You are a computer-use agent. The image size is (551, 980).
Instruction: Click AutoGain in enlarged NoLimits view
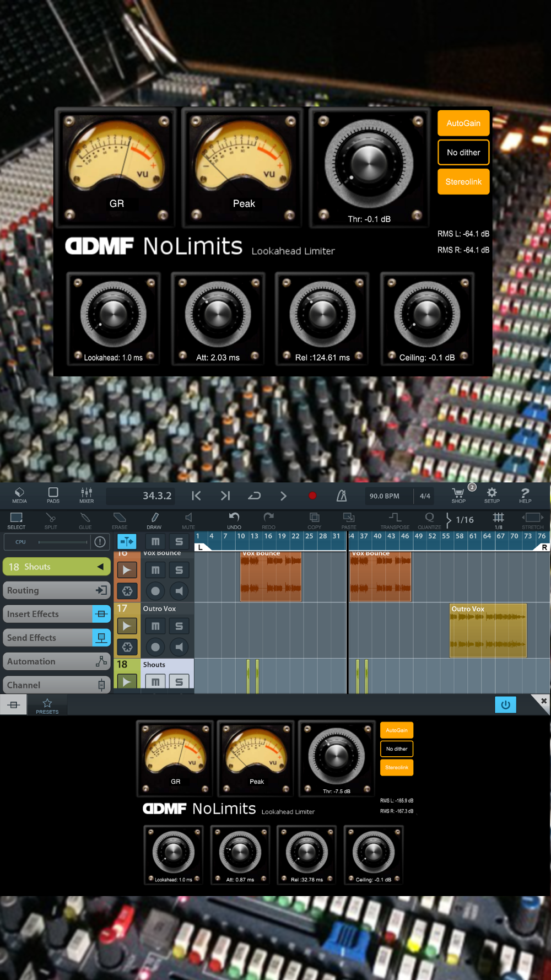463,123
